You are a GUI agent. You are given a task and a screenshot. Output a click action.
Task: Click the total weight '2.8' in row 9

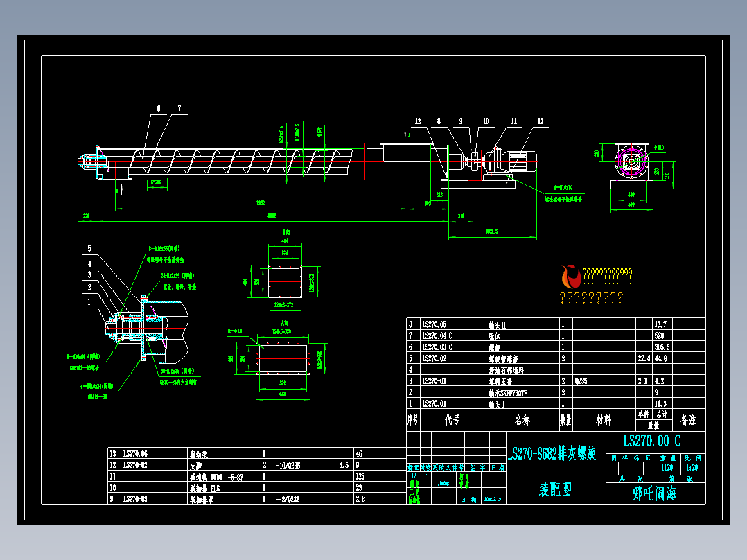coord(360,499)
